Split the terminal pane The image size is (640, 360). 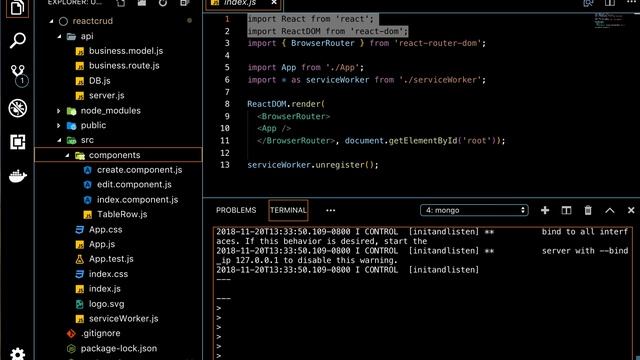[x=566, y=210]
